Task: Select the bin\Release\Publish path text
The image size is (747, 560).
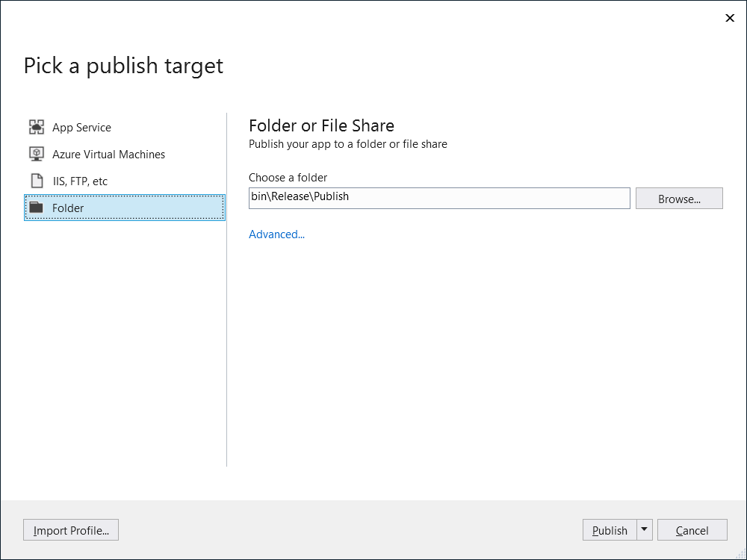Action: point(300,196)
